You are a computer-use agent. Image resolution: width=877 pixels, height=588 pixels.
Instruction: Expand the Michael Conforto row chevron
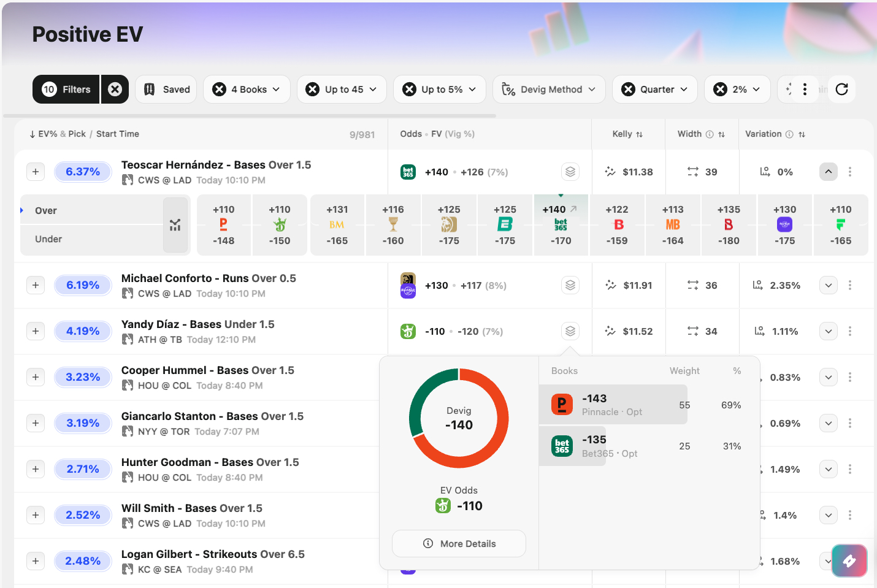click(x=829, y=285)
